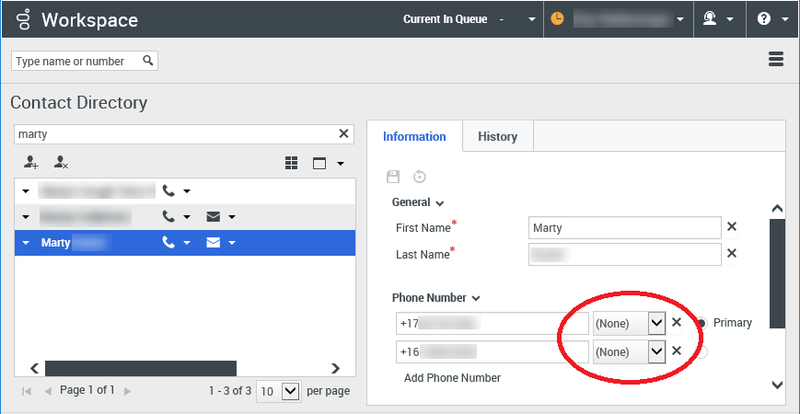Open the per page count dropdown
The width and height of the screenshot is (800, 414).
290,390
